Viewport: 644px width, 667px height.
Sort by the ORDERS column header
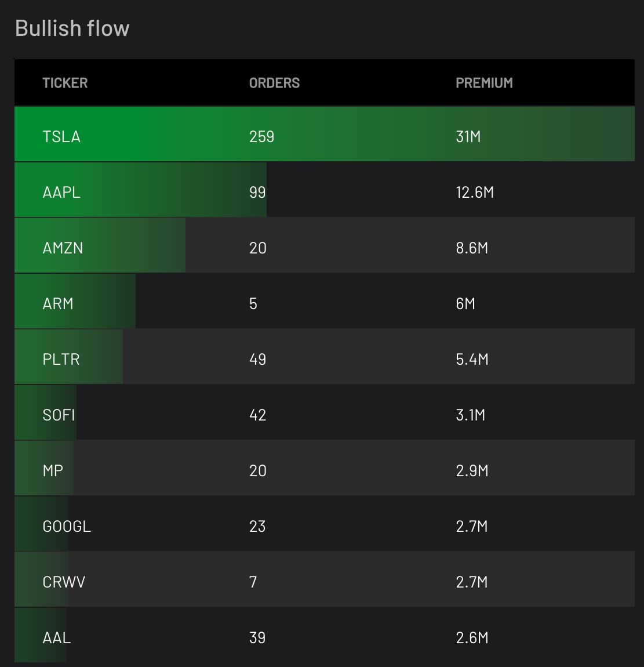(274, 82)
